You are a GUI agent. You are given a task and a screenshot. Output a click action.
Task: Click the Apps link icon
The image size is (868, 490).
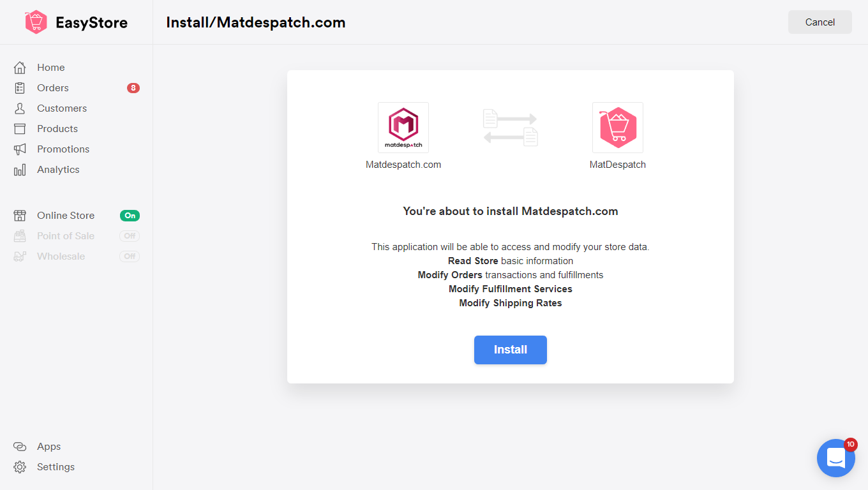click(20, 447)
